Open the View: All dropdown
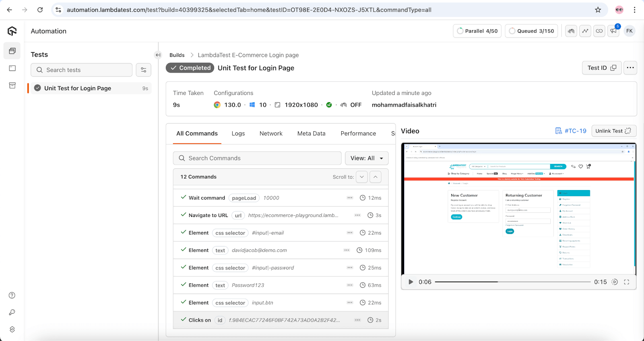644x341 pixels. click(x=367, y=158)
